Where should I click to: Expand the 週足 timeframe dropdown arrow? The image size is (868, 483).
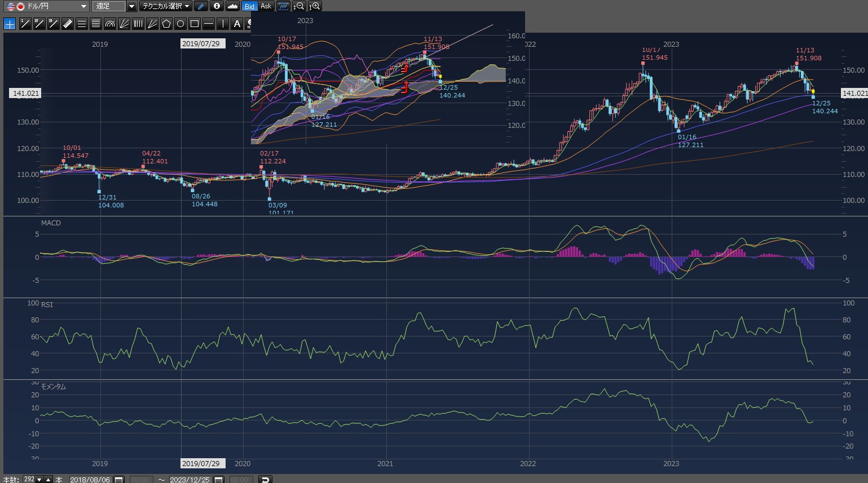pos(131,6)
